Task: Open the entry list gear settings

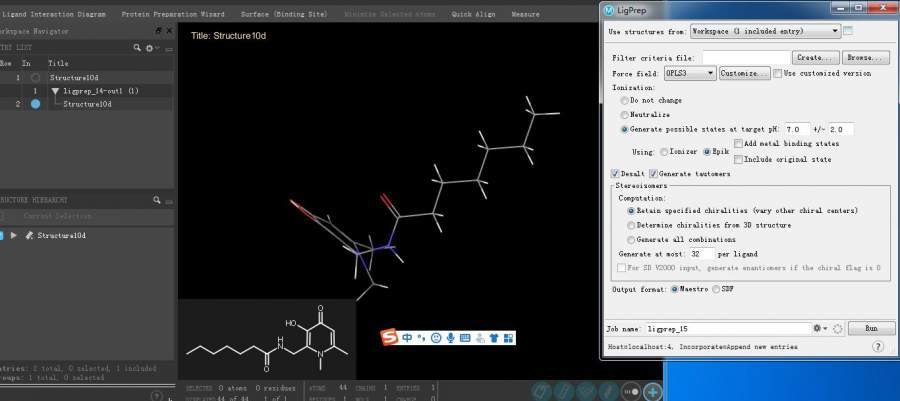Action: (x=150, y=48)
